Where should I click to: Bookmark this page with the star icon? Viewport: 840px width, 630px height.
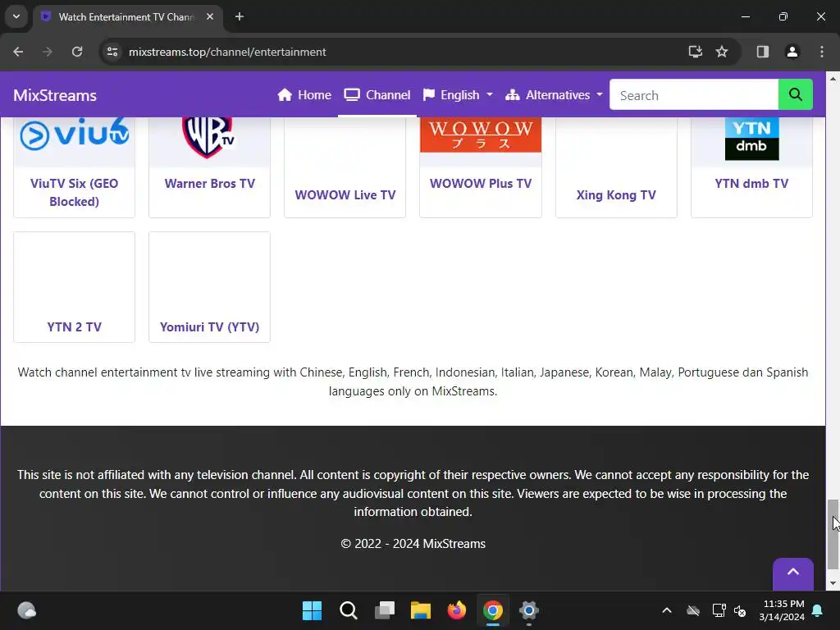point(722,52)
